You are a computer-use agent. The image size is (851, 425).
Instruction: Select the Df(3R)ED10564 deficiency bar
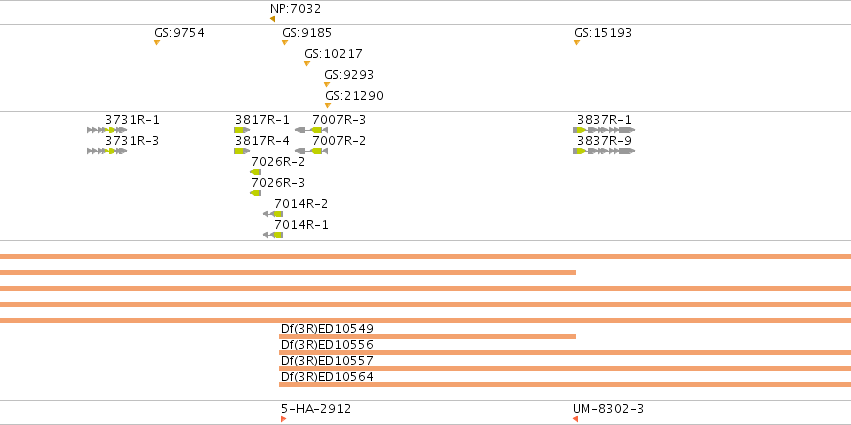click(x=565, y=384)
